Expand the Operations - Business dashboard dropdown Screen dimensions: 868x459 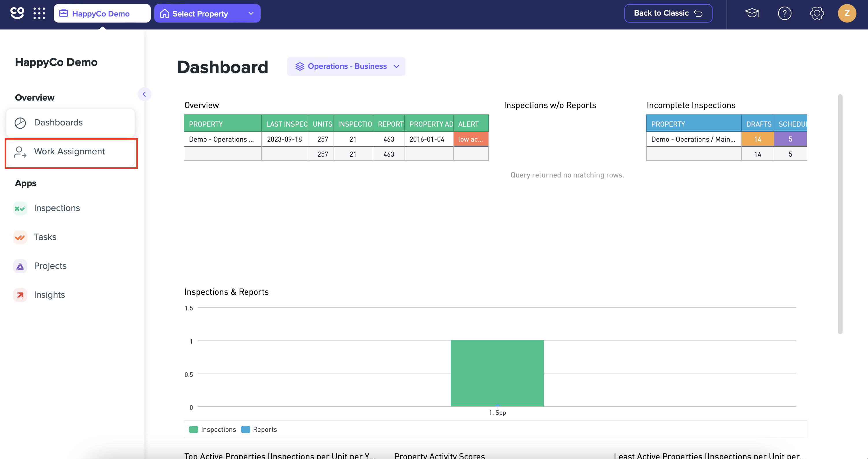346,66
